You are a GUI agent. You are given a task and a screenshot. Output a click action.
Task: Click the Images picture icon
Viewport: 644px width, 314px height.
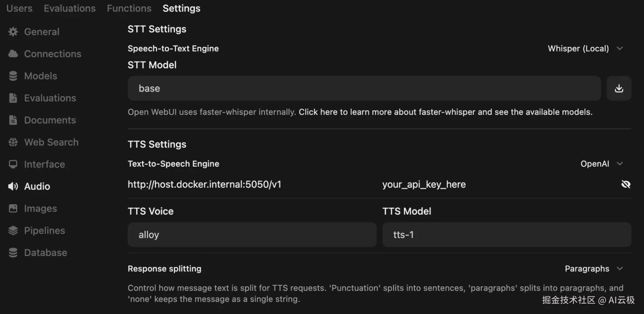pos(13,208)
